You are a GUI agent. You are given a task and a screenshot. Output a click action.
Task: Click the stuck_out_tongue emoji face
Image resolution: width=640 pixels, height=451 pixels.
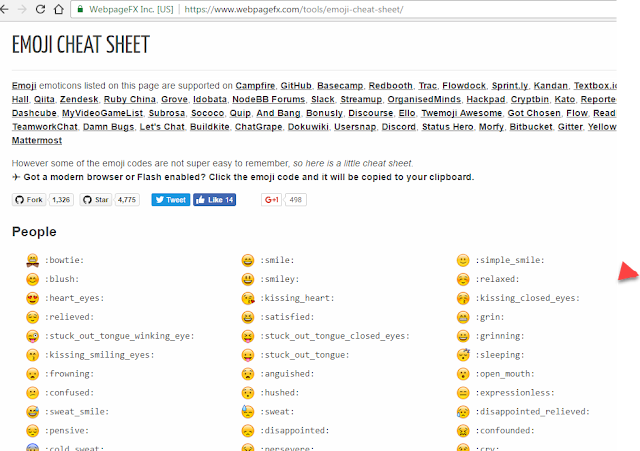248,355
